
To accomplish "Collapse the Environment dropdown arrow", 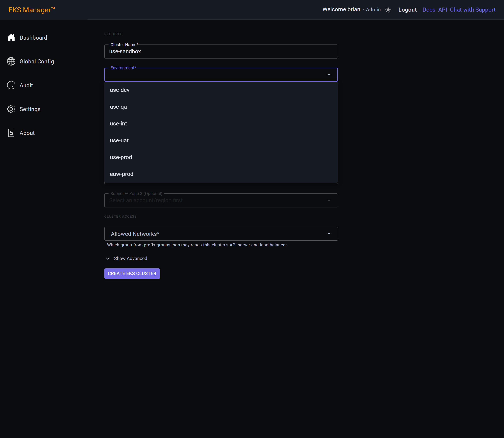I will [329, 75].
